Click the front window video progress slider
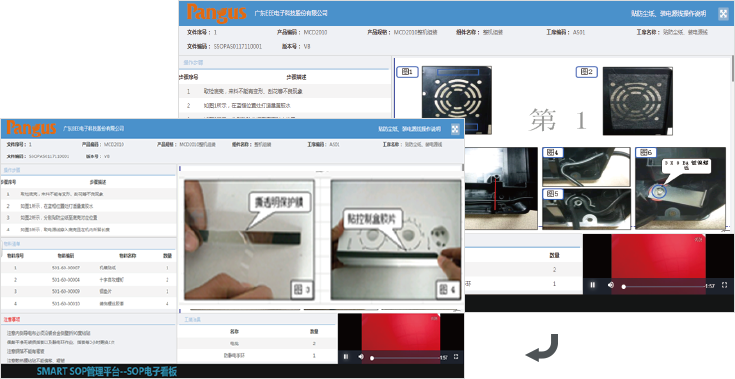Image resolution: width=735 pixels, height=379 pixels. 406,358
